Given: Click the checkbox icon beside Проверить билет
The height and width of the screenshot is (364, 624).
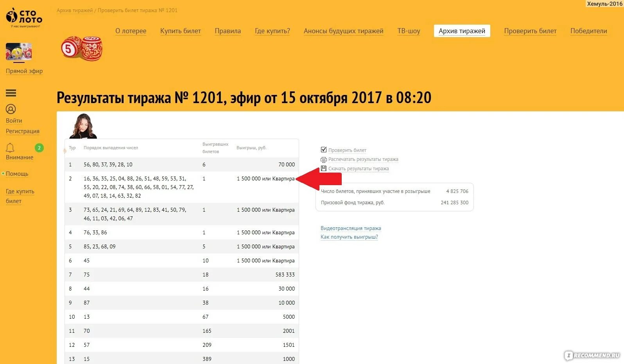Looking at the screenshot, I should (324, 150).
